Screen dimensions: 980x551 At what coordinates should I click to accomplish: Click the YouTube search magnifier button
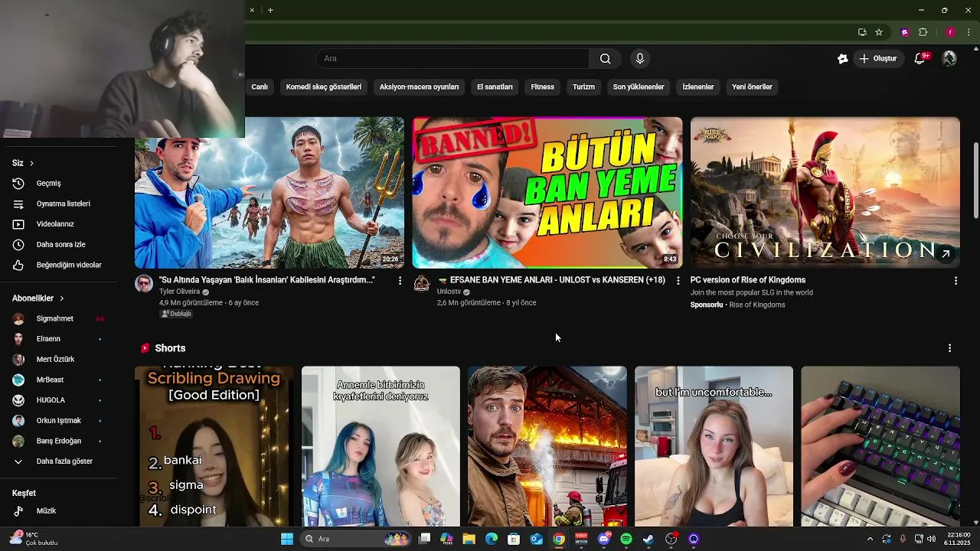point(605,58)
